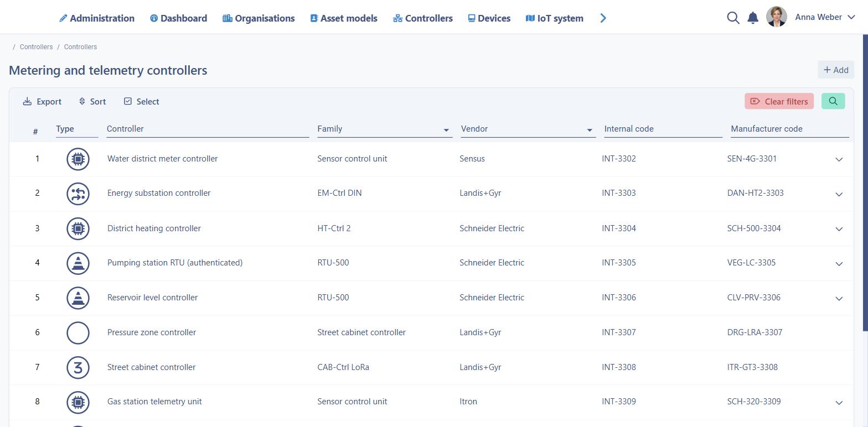Open the Organisations menu
868x427 pixels.
[x=259, y=18]
